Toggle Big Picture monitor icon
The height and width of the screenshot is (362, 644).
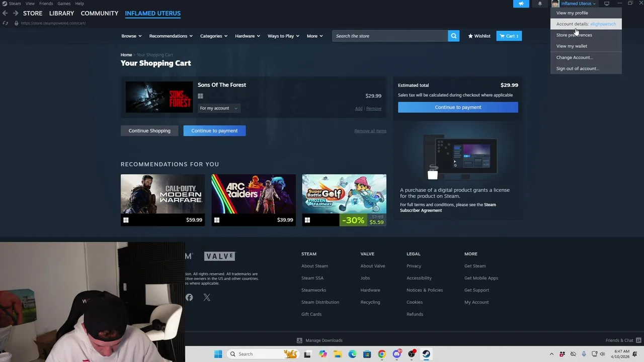click(x=607, y=4)
